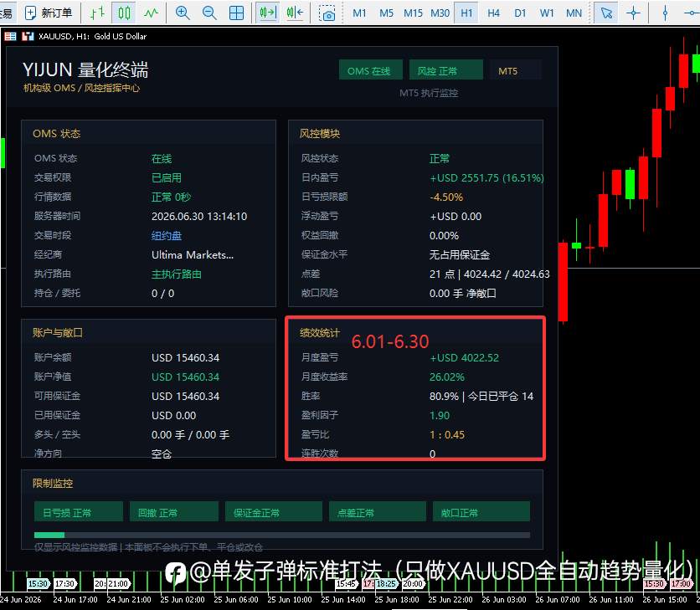The image size is (700, 610).
Task: Click win rate 80.9% | 今日已平仓 14
Action: [481, 397]
